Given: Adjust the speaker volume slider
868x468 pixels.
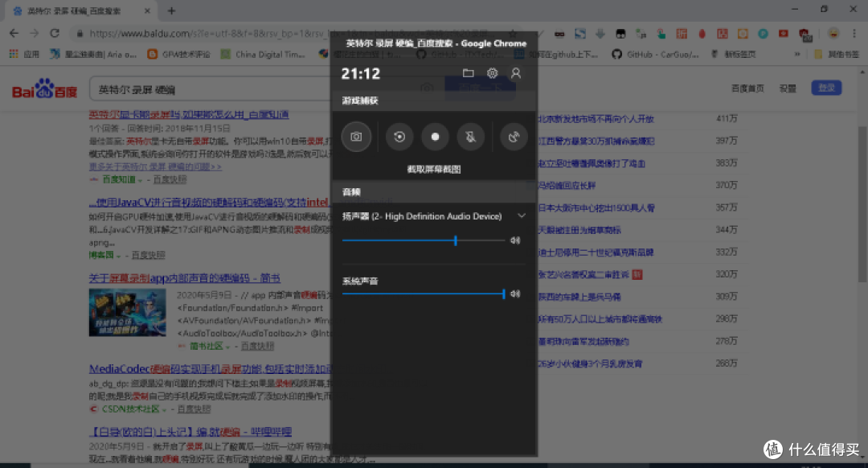Looking at the screenshot, I should tap(424, 240).
